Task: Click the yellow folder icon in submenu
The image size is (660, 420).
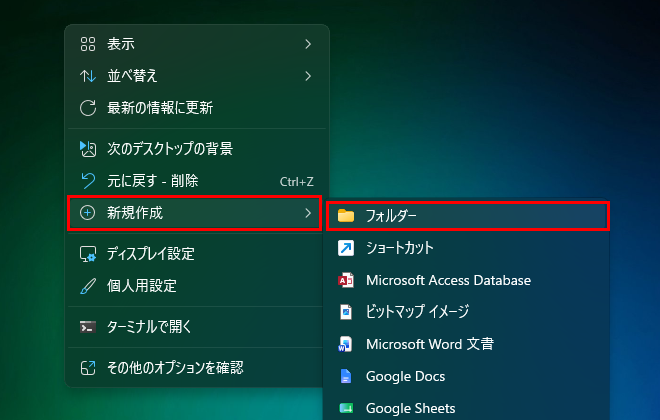Action: 346,216
